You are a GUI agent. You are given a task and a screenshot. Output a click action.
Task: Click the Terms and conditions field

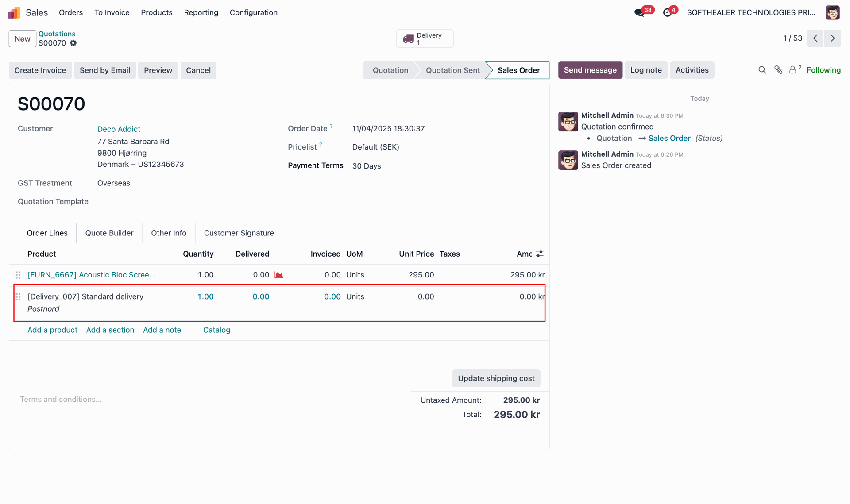[x=61, y=400]
